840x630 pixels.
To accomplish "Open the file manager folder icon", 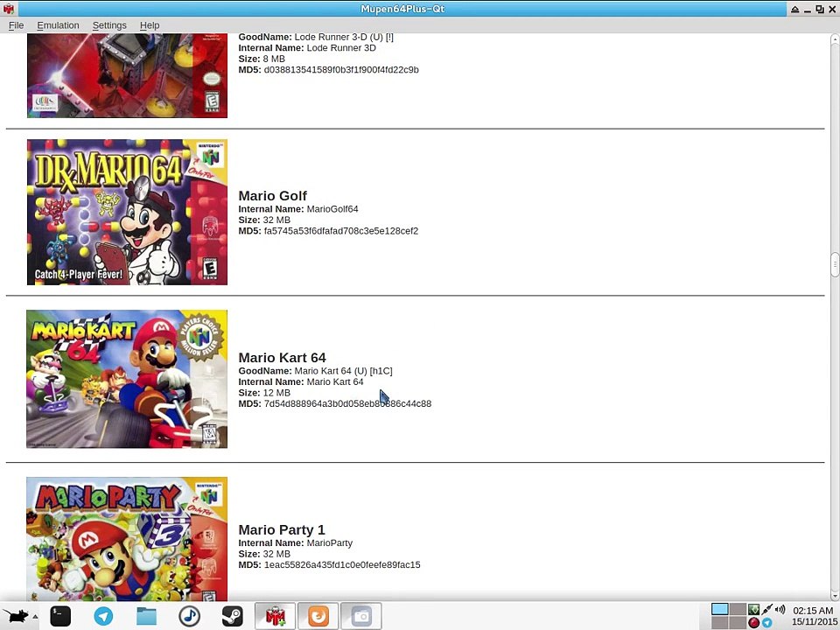I will [146, 616].
